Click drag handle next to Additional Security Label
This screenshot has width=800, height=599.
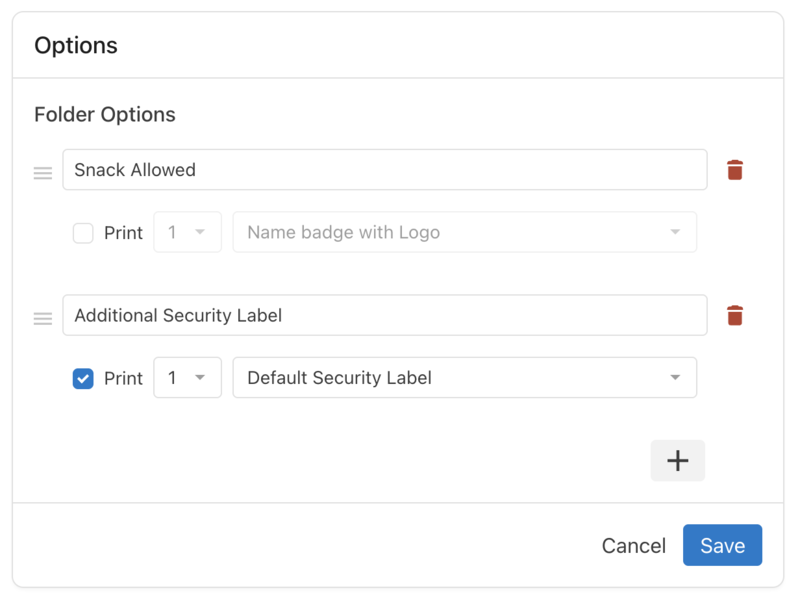pos(42,317)
